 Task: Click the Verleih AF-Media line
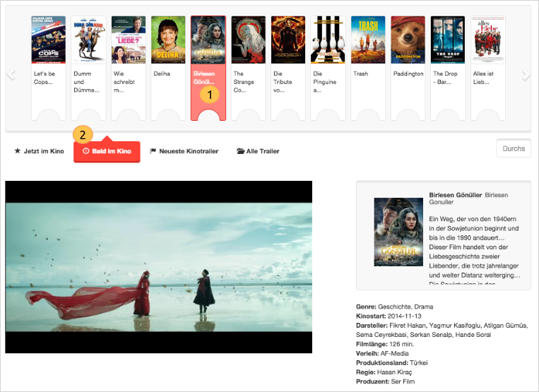[x=382, y=353]
